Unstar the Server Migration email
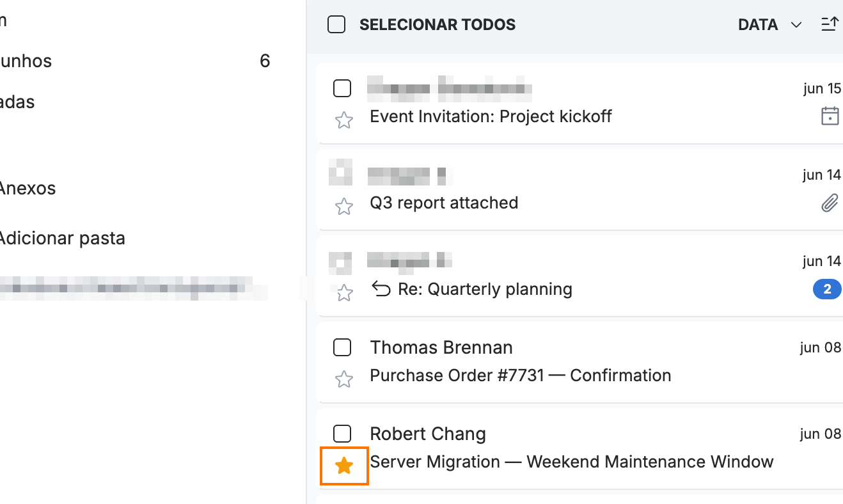 [344, 466]
